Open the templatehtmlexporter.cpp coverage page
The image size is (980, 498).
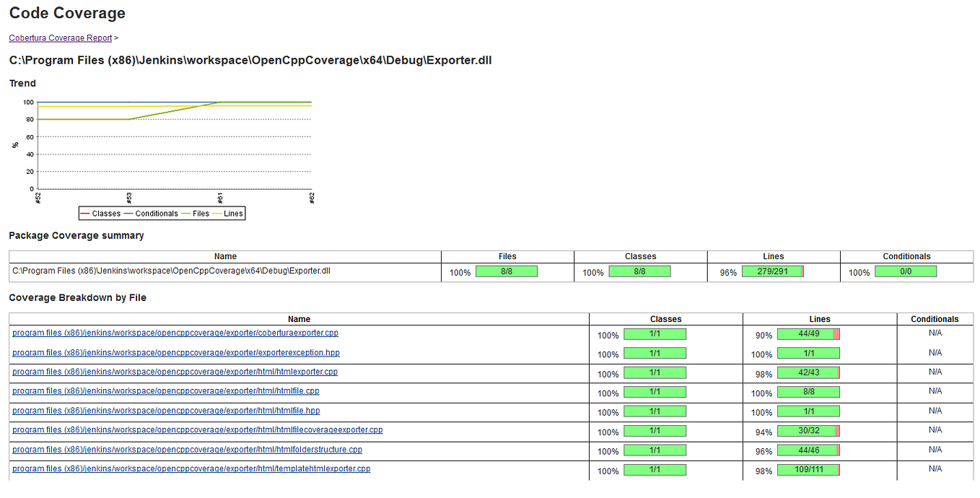191,469
